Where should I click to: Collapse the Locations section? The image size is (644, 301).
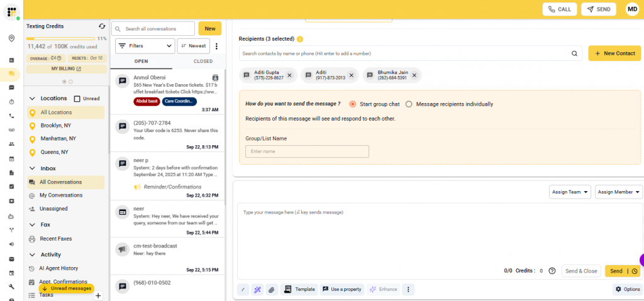(x=32, y=99)
